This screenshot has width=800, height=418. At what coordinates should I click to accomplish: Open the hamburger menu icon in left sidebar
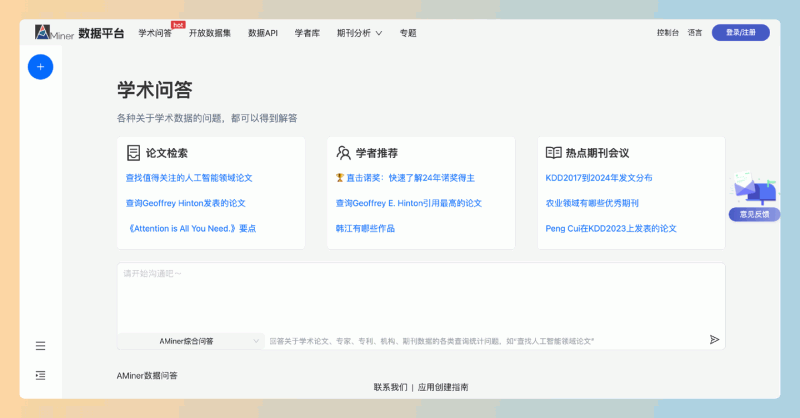coord(40,346)
